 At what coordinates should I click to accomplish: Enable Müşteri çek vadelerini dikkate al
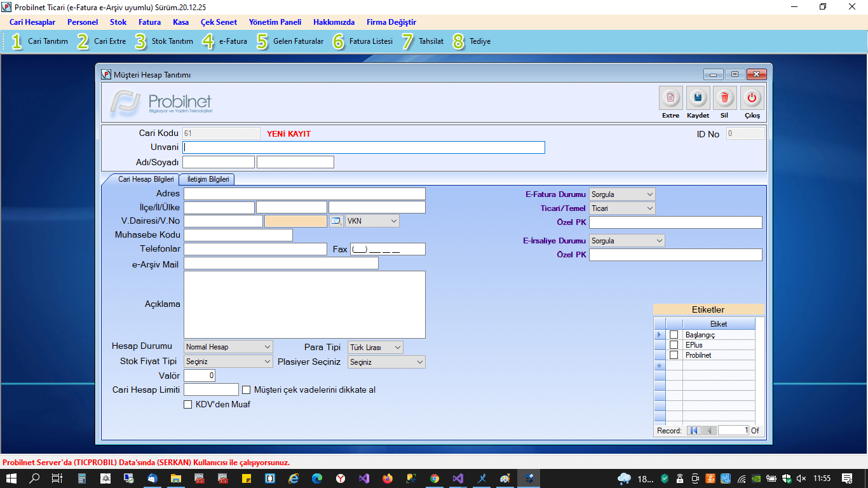coord(247,390)
